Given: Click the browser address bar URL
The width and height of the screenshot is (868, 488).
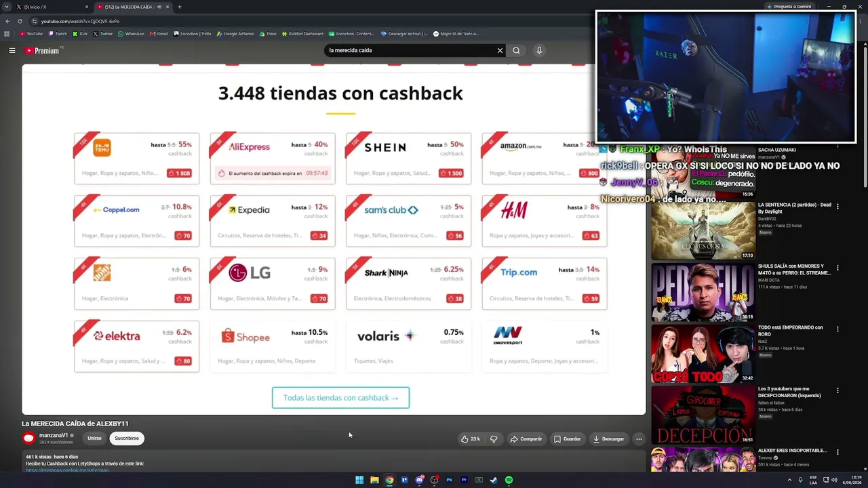Looking at the screenshot, I should 80,21.
